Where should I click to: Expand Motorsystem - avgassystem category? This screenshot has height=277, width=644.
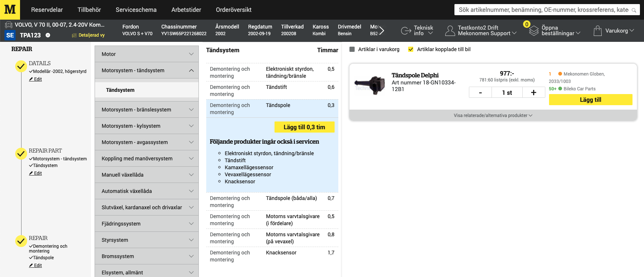click(x=147, y=142)
